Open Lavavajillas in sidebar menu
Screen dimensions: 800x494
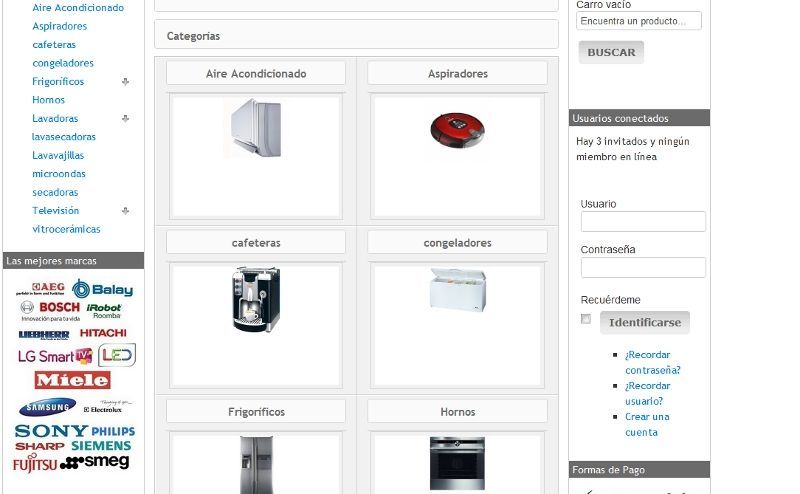58,155
